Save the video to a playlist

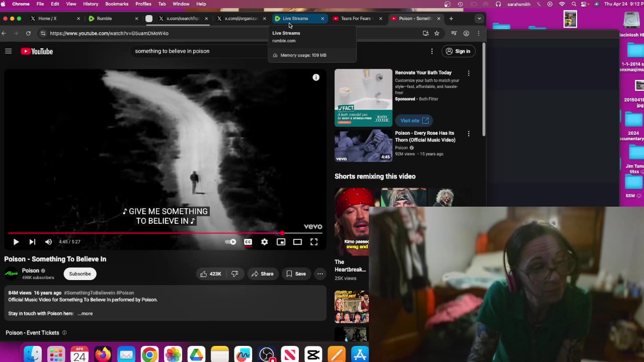[x=296, y=274]
